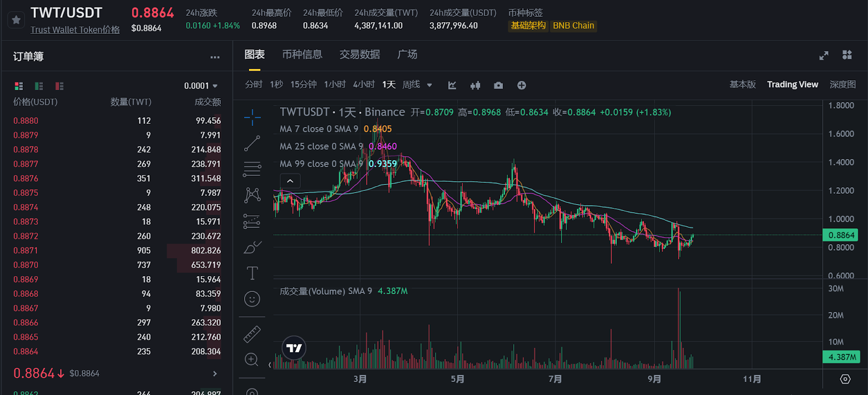Click MA 7 indicator legend
This screenshot has height=395, width=868.
(x=335, y=129)
